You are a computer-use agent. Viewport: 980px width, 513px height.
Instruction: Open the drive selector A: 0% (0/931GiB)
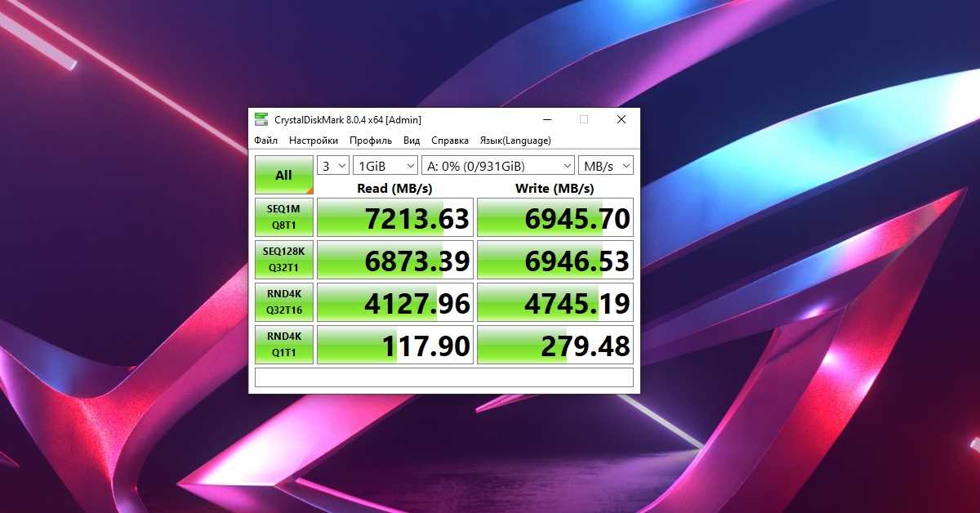(x=498, y=166)
